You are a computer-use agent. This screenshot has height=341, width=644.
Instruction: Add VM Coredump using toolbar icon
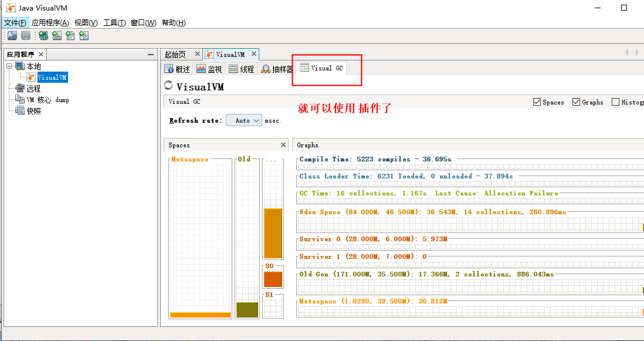tap(70, 36)
